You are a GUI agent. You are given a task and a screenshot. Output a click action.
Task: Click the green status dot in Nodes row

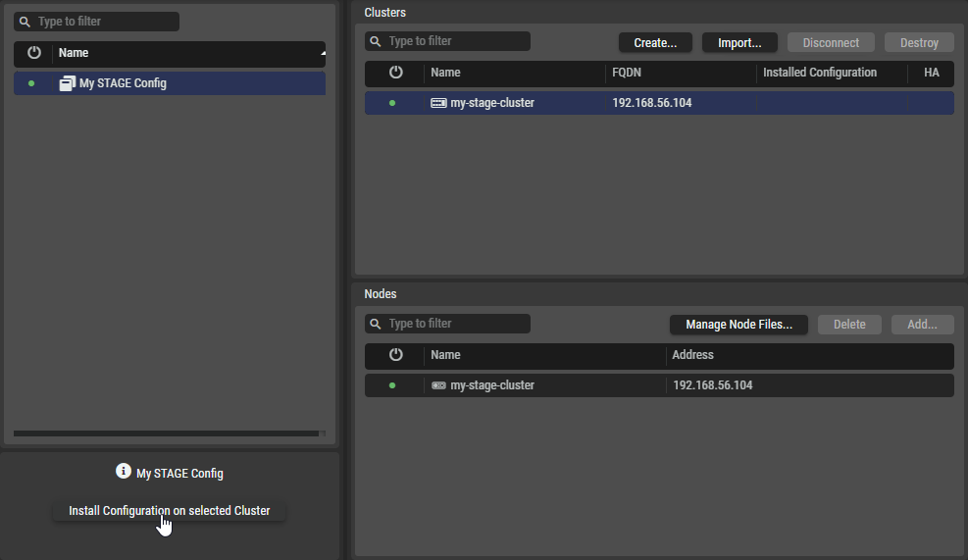coord(392,385)
